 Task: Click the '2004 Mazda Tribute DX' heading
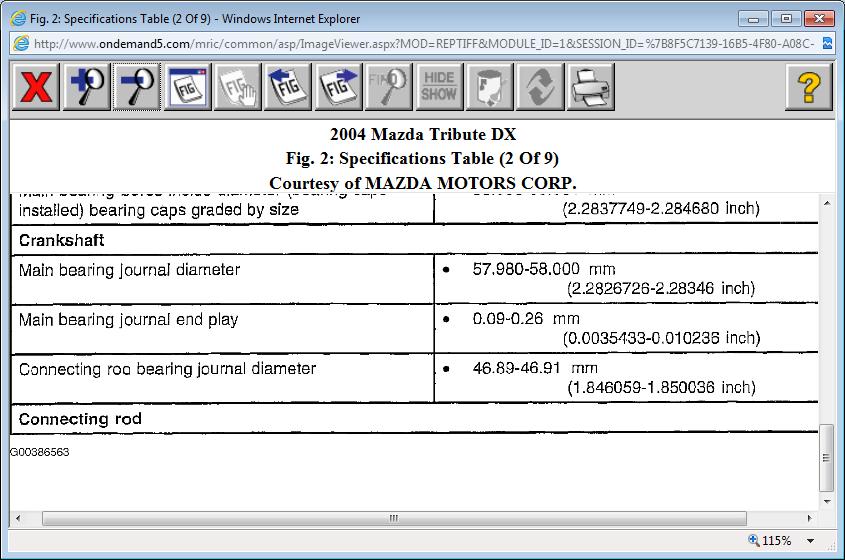click(423, 134)
